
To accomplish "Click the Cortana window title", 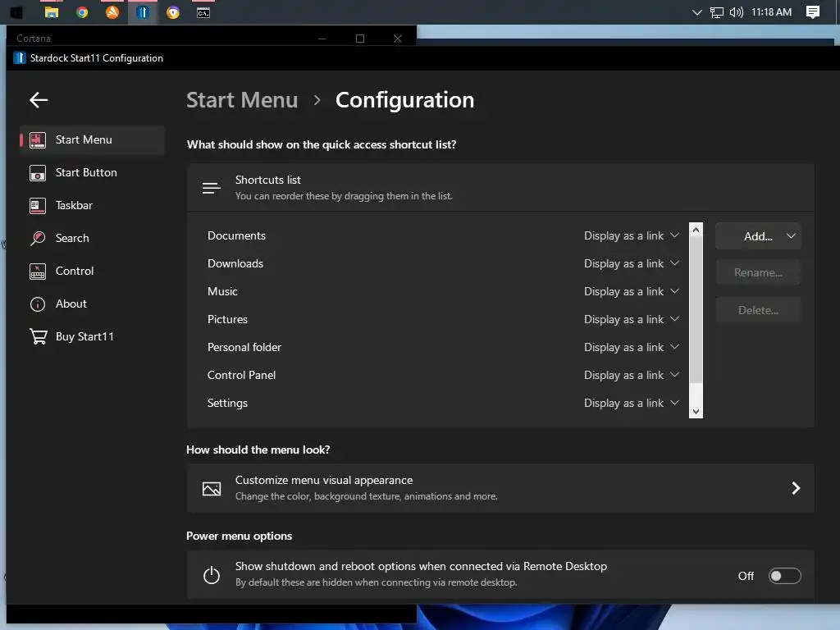I will tap(33, 39).
